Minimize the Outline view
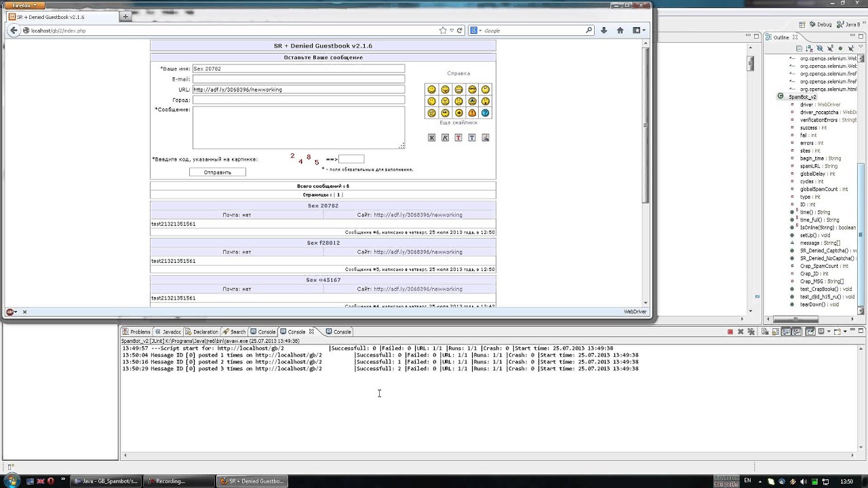The image size is (868, 488). 852,35
